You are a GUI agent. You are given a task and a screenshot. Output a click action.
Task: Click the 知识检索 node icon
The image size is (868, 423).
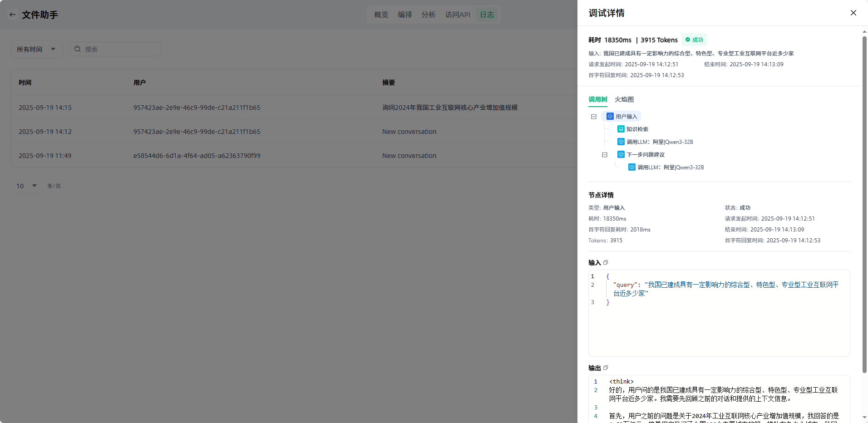pos(621,129)
